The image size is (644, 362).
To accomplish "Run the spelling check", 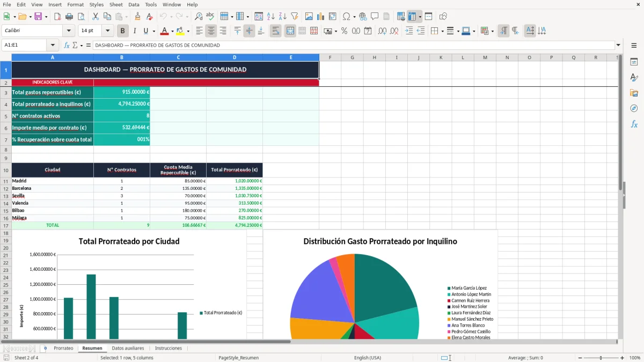I will coord(210,17).
